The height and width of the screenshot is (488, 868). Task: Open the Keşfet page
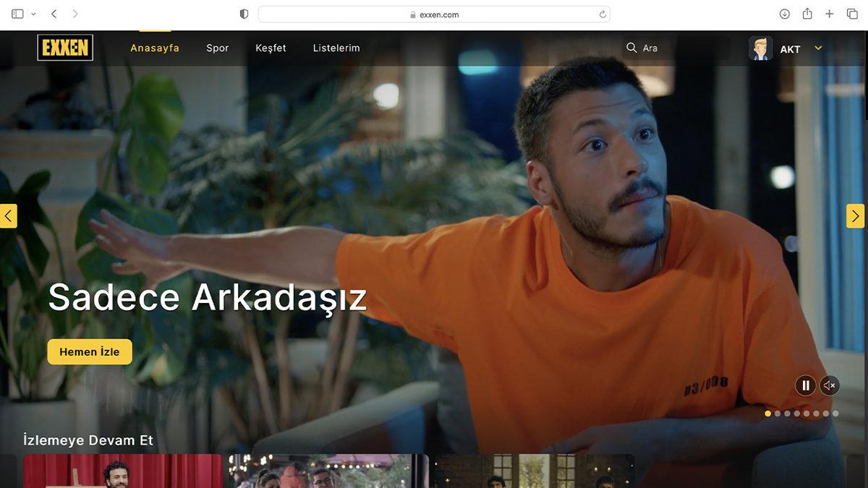[x=271, y=48]
